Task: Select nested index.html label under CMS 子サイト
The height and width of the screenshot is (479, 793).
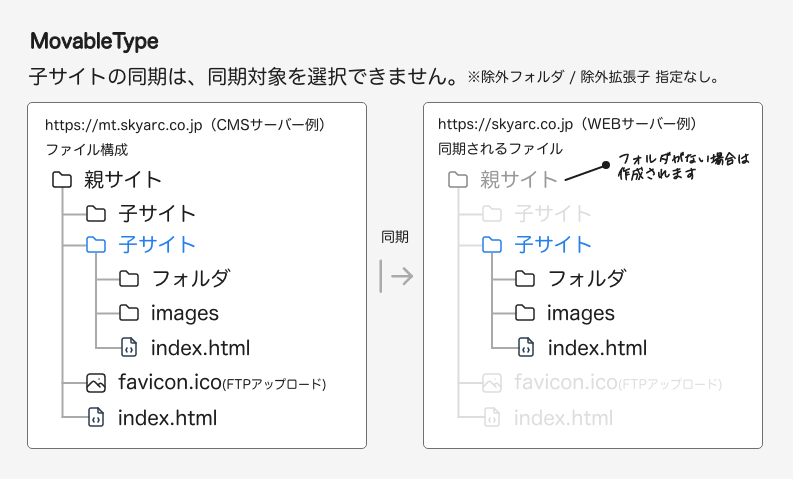Action: click(x=200, y=348)
